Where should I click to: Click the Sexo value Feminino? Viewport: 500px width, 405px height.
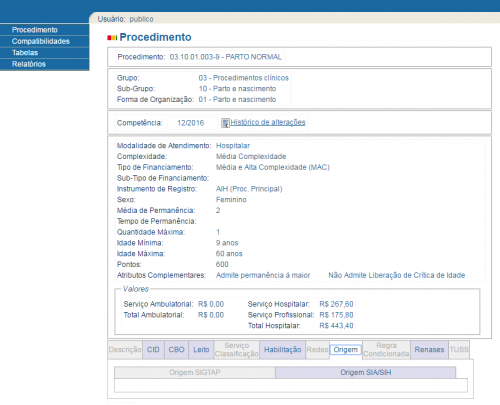231,200
